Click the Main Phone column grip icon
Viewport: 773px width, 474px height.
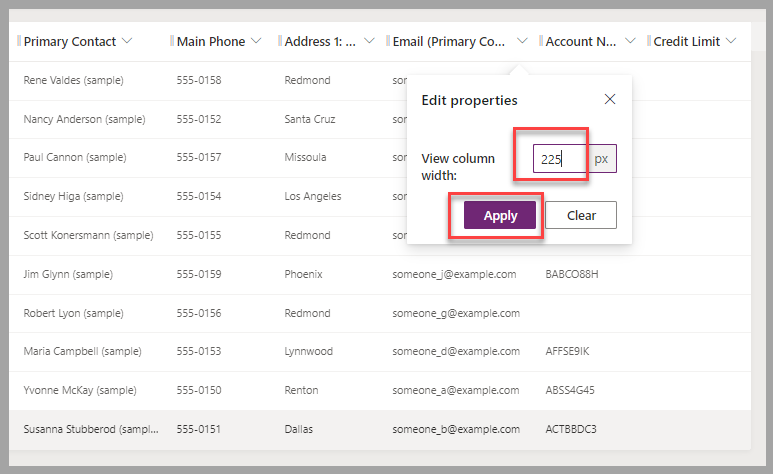(x=172, y=40)
